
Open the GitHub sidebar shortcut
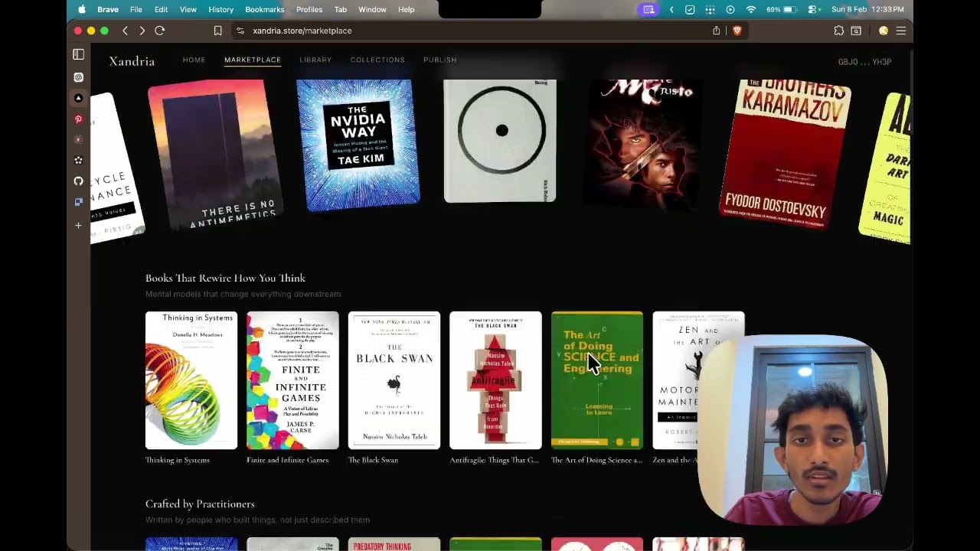point(78,181)
